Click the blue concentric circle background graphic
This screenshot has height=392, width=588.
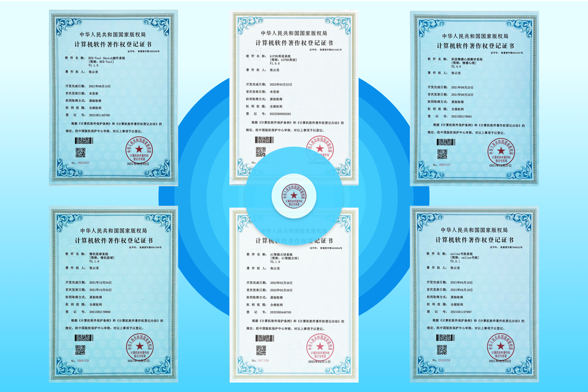[x=206, y=197]
